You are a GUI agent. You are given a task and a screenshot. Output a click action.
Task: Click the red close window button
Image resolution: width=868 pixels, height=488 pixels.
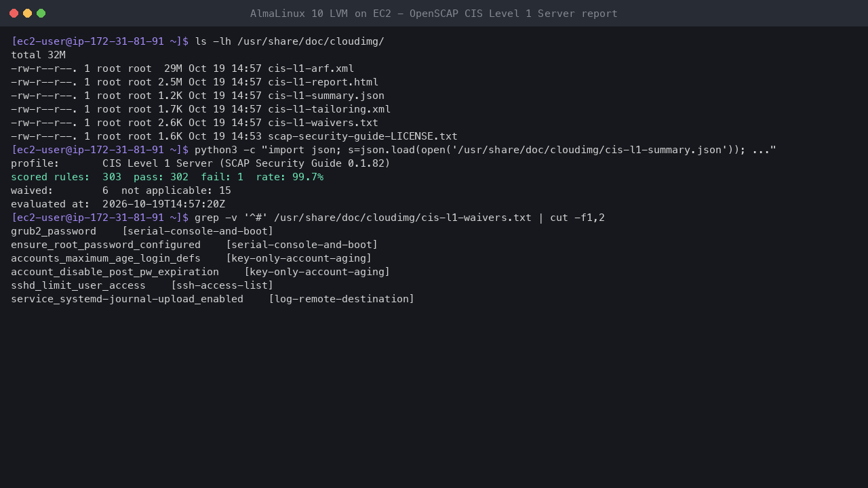(14, 14)
